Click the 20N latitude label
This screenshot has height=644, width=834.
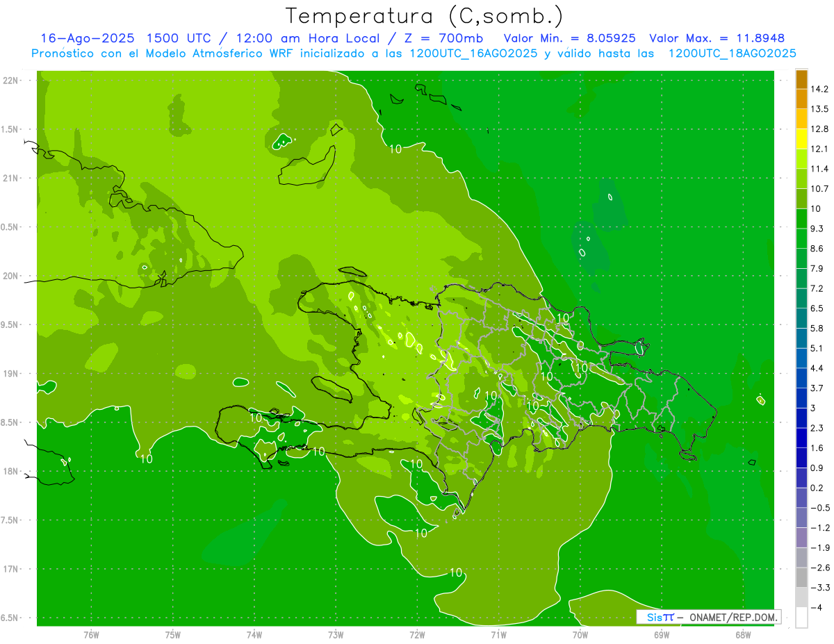click(x=12, y=276)
